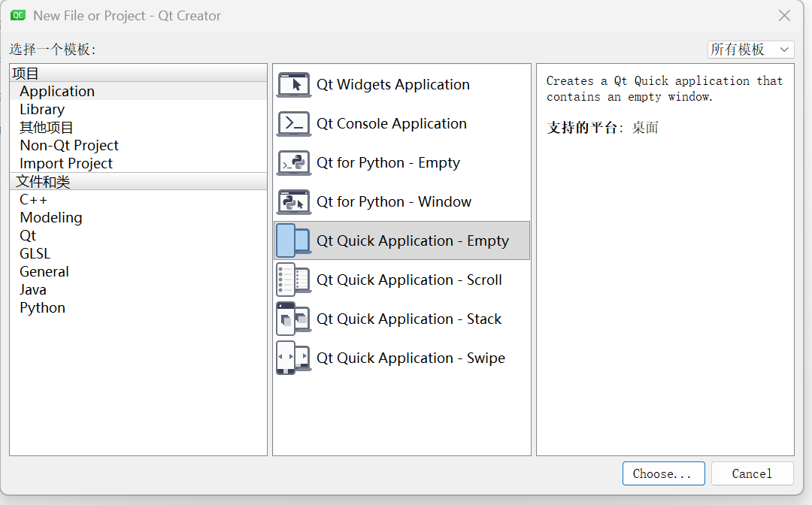Select the GLSL category
The height and width of the screenshot is (505, 812).
138,253
